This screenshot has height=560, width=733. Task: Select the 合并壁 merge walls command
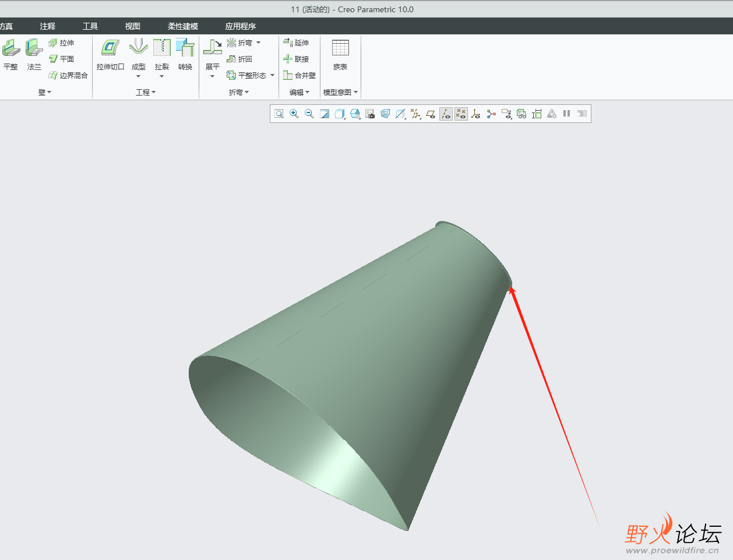point(299,75)
